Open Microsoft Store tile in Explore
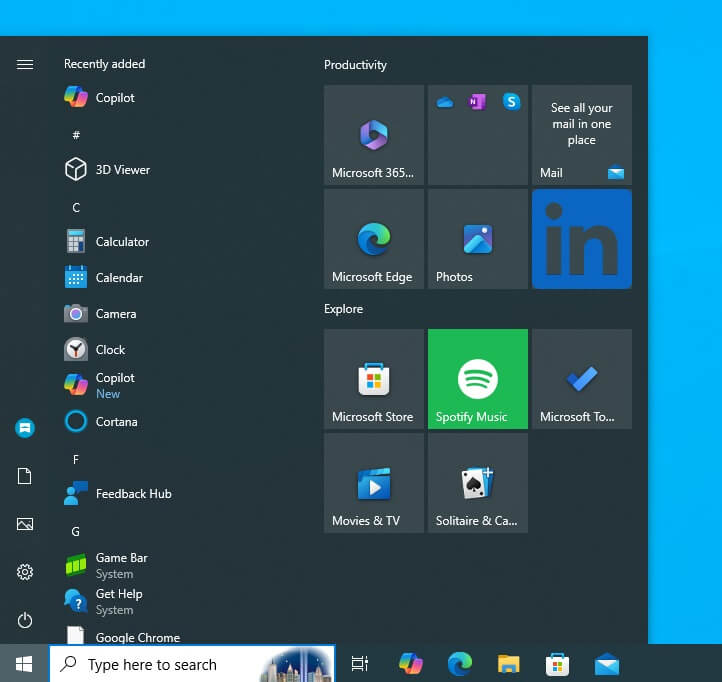This screenshot has height=682, width=722. pos(373,379)
